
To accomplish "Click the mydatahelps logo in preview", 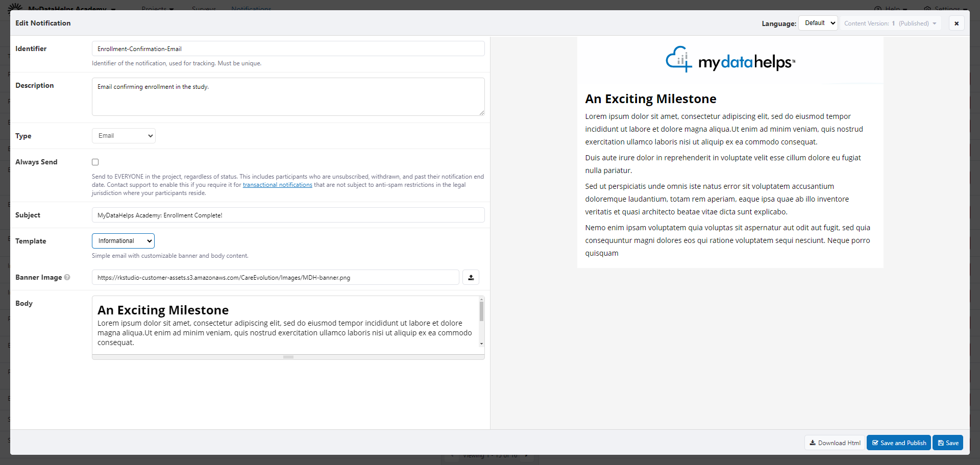I will pyautogui.click(x=730, y=60).
